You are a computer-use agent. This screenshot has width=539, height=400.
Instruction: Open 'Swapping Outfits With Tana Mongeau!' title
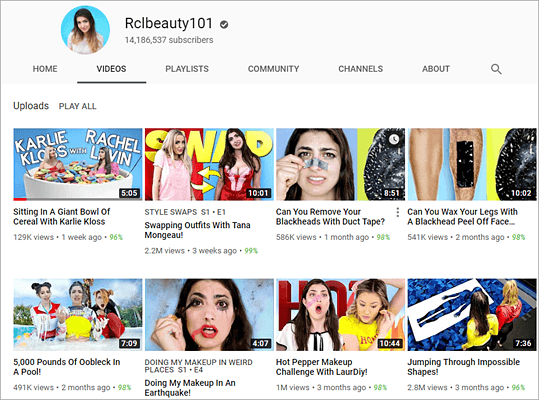tap(197, 230)
